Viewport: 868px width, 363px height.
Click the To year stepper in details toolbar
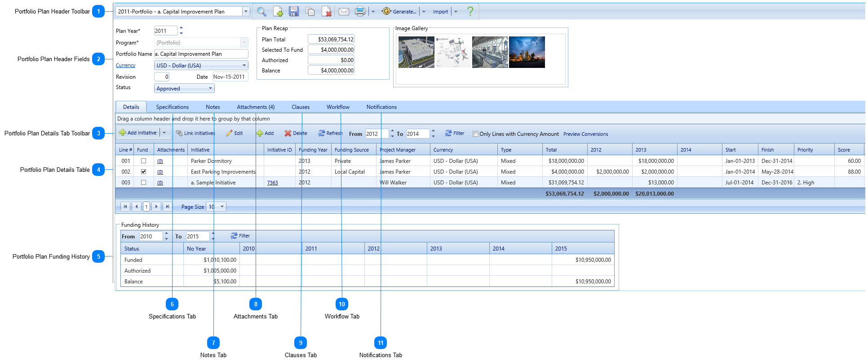(x=433, y=134)
